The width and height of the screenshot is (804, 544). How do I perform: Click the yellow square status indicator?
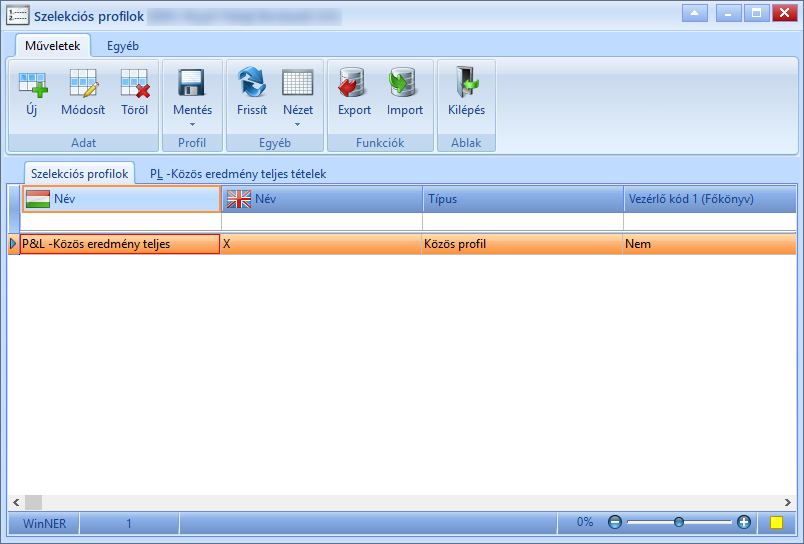point(776,522)
